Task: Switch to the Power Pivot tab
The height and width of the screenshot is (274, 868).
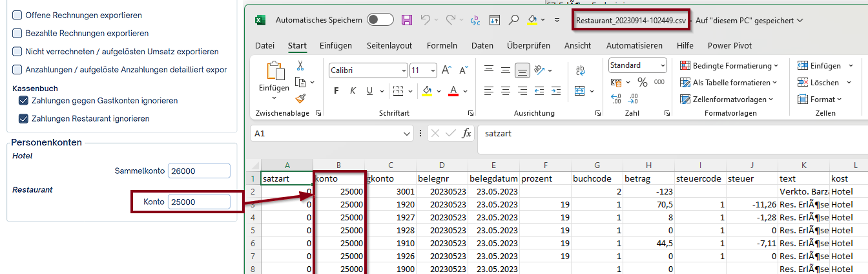Action: coord(730,45)
